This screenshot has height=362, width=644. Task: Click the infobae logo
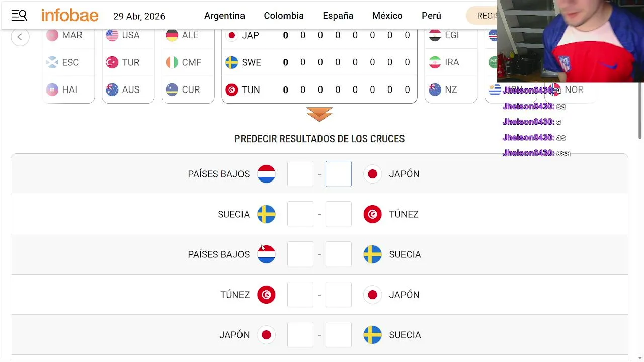pyautogui.click(x=69, y=16)
